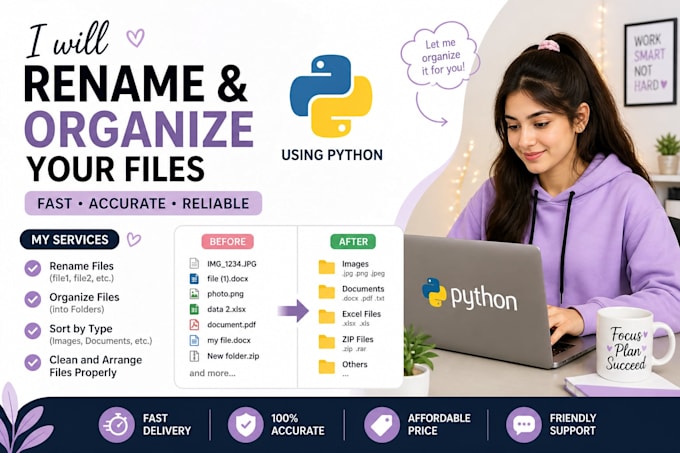680x453 pixels.
Task: Click the large Python logo above USING PYTHON
Action: pos(331,96)
